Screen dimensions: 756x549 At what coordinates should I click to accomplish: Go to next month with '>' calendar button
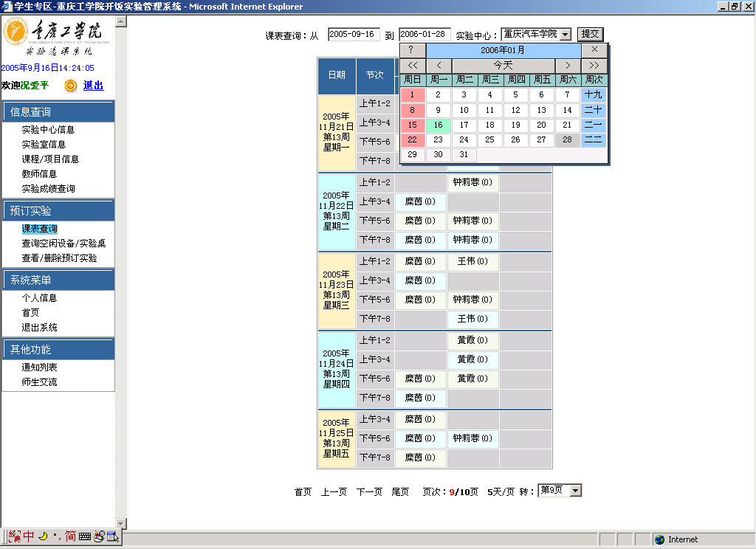click(x=568, y=66)
